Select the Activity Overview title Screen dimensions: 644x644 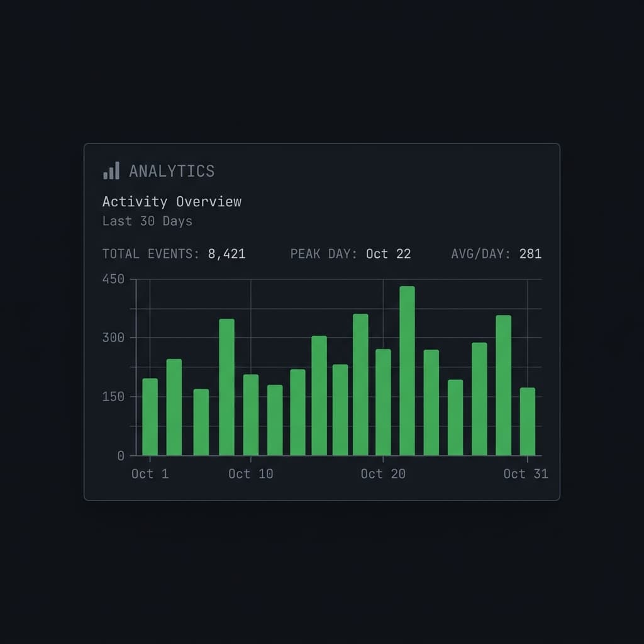[172, 202]
